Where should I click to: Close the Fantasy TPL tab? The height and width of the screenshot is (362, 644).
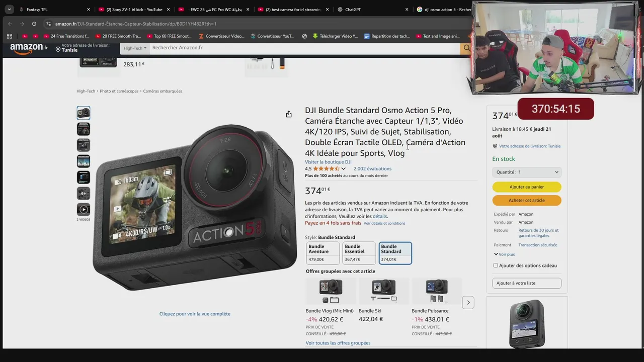coord(89,10)
